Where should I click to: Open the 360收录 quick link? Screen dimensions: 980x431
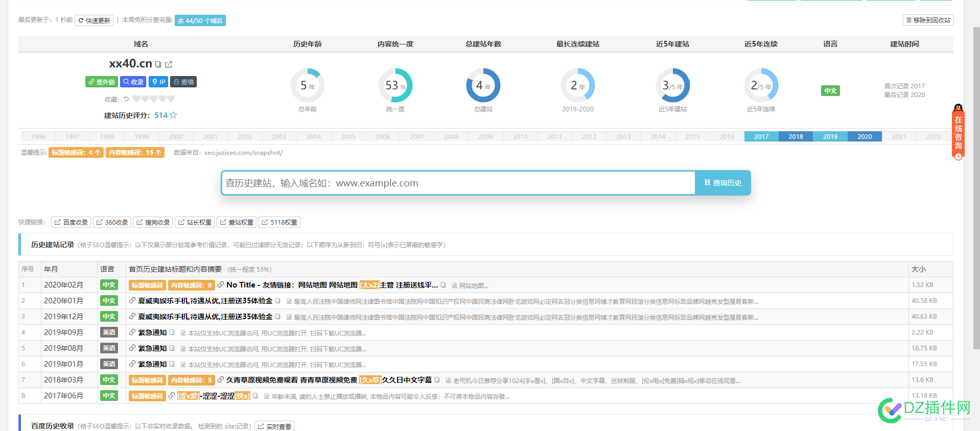[112, 222]
